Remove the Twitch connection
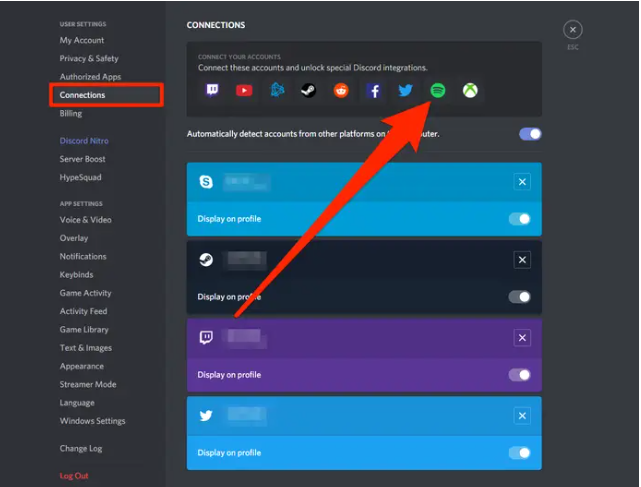Viewport: 641px width, 487px height. pyautogui.click(x=522, y=338)
